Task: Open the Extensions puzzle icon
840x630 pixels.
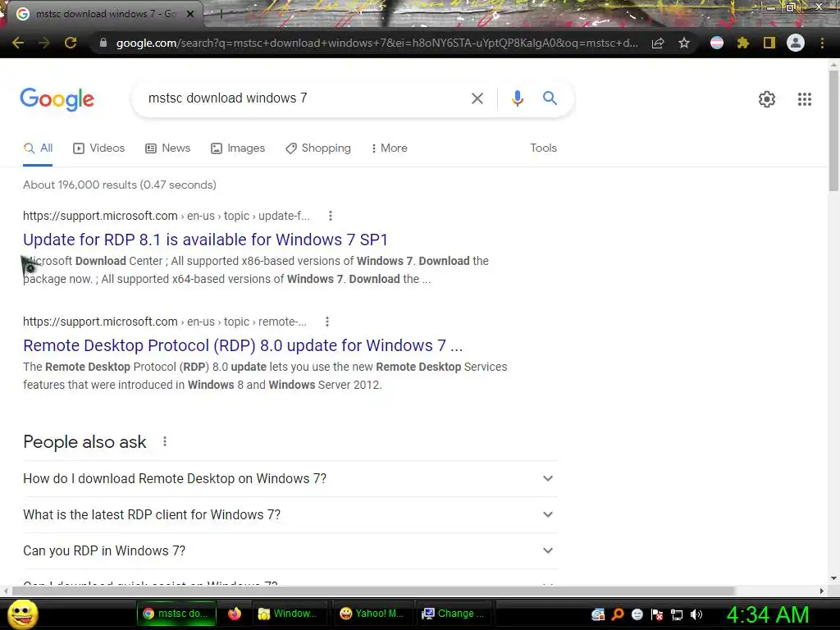Action: point(742,43)
